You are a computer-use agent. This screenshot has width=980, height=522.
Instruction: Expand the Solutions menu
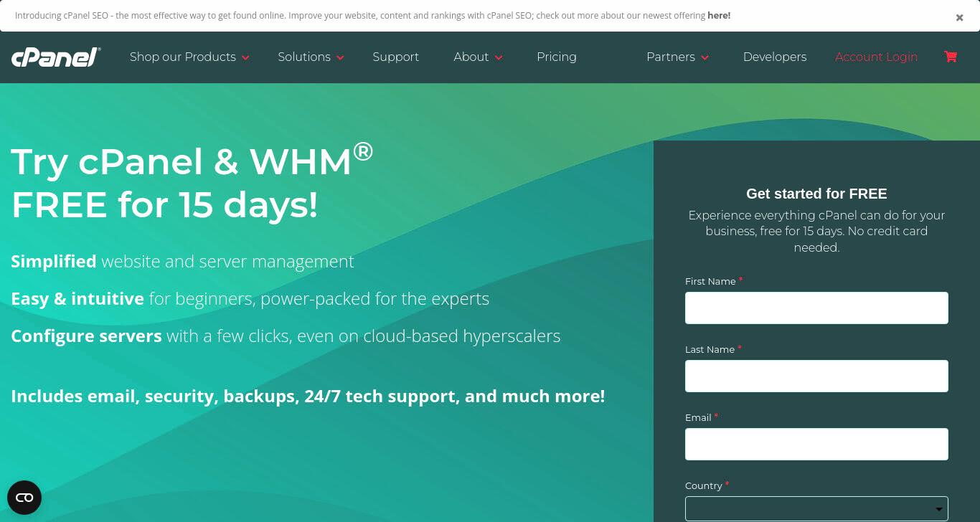(311, 57)
